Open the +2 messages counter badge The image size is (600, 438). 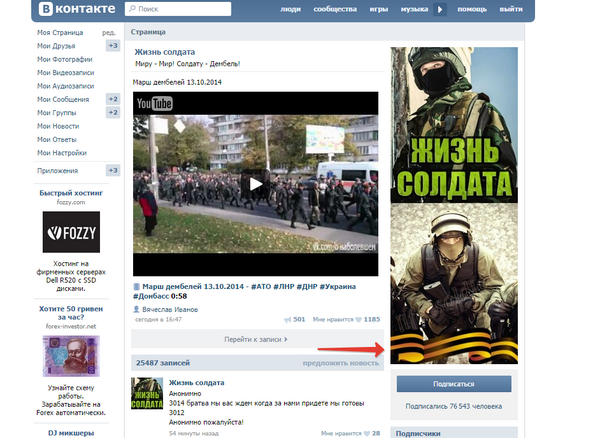click(x=113, y=99)
